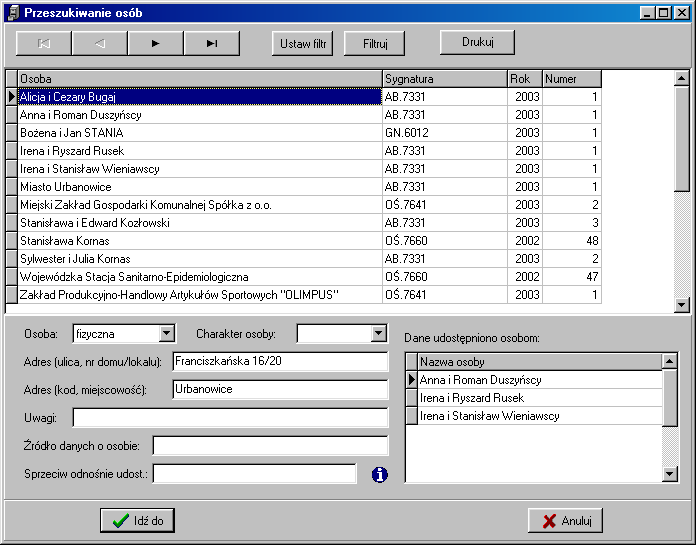Open the Charakter osoby dropdown
The image size is (696, 545).
[378, 333]
